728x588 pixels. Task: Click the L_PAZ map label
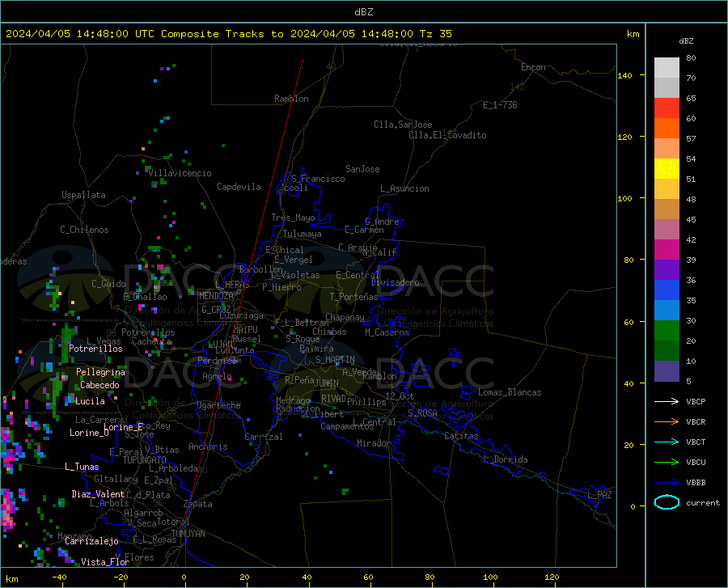tap(599, 495)
